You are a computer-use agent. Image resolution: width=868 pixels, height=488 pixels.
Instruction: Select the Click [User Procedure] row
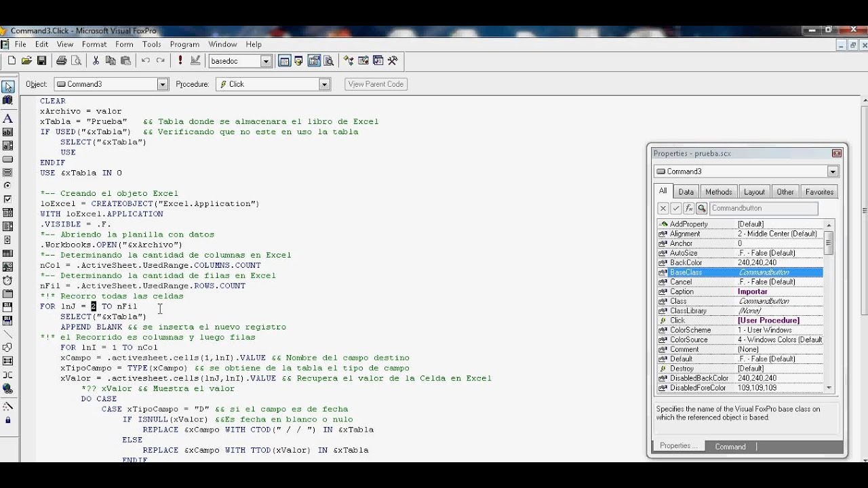coord(740,320)
